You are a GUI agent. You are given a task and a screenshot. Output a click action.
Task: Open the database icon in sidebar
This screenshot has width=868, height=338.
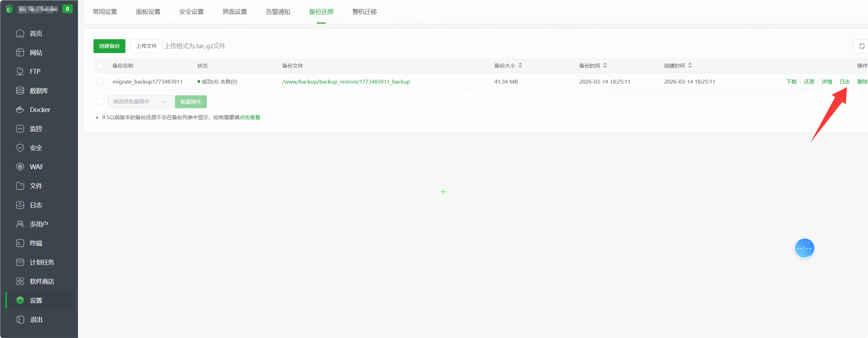[x=20, y=90]
